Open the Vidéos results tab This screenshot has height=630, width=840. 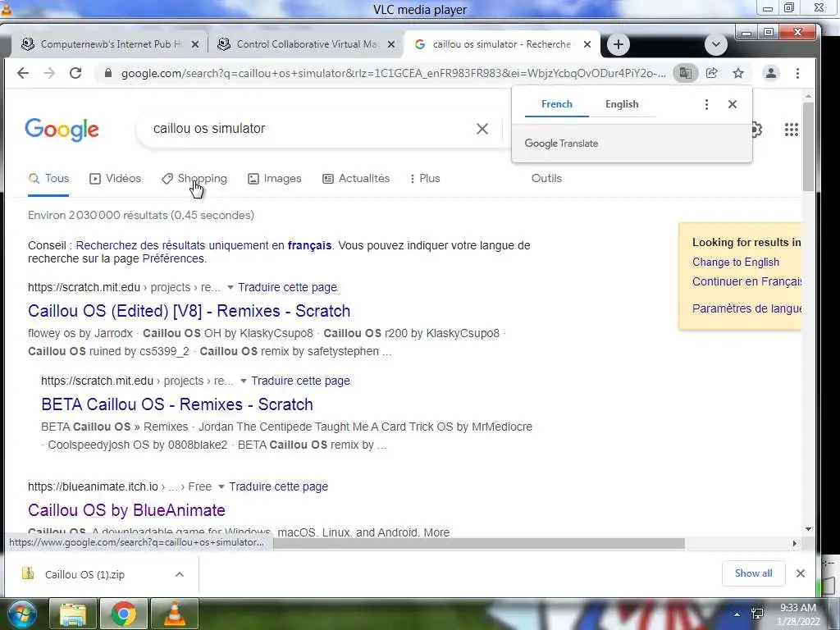click(115, 178)
